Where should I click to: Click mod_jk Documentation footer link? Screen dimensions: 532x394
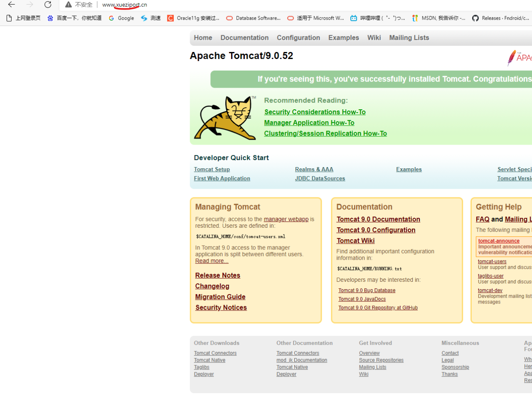tap(302, 360)
